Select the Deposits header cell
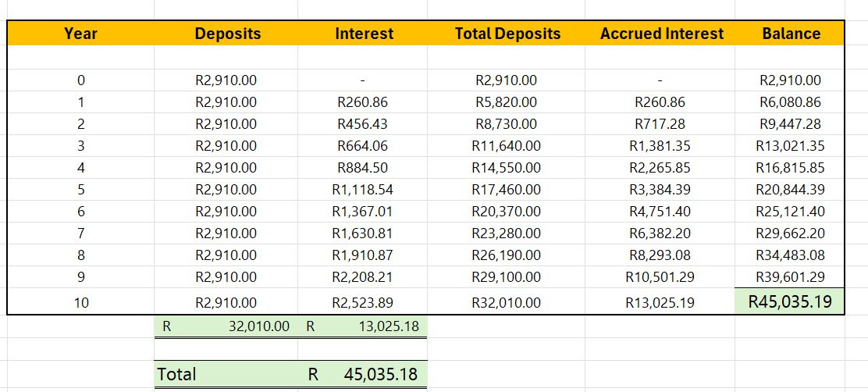Screen dimensions: 868x392 pos(226,34)
